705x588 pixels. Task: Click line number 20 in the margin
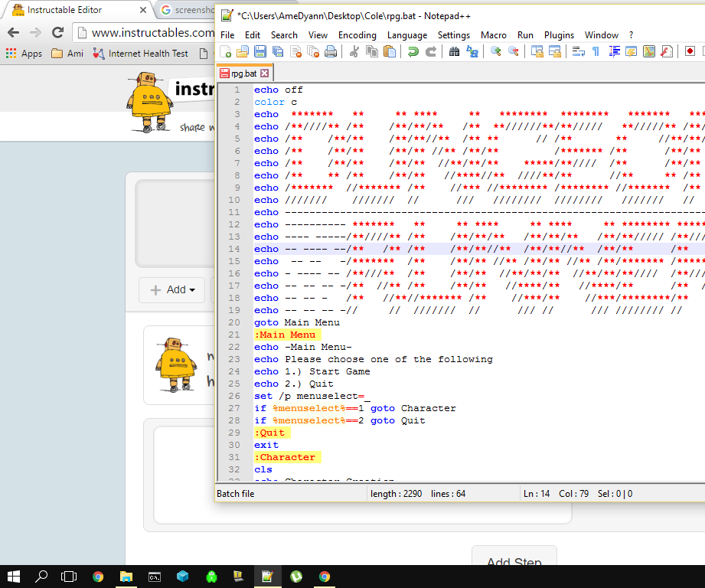pyautogui.click(x=233, y=322)
